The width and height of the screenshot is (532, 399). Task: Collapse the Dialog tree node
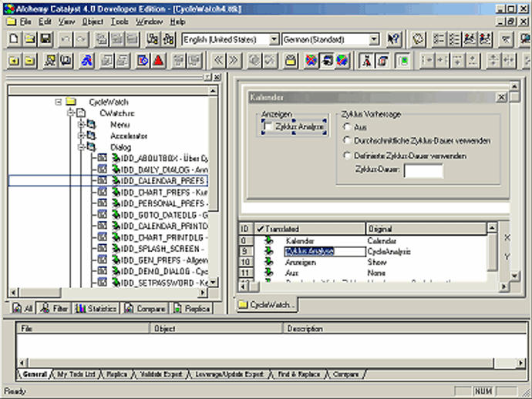[x=82, y=147]
